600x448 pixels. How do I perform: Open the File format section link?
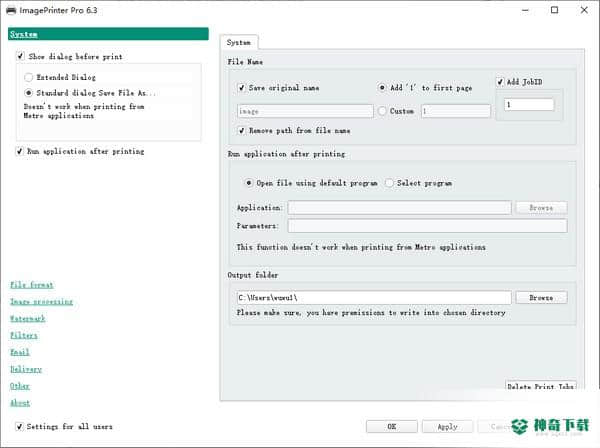[x=32, y=285]
